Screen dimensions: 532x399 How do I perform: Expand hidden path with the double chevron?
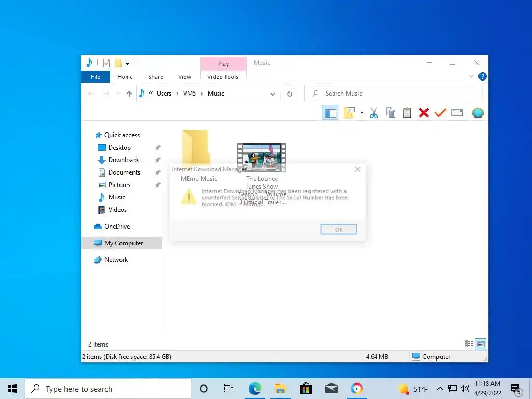[151, 93]
